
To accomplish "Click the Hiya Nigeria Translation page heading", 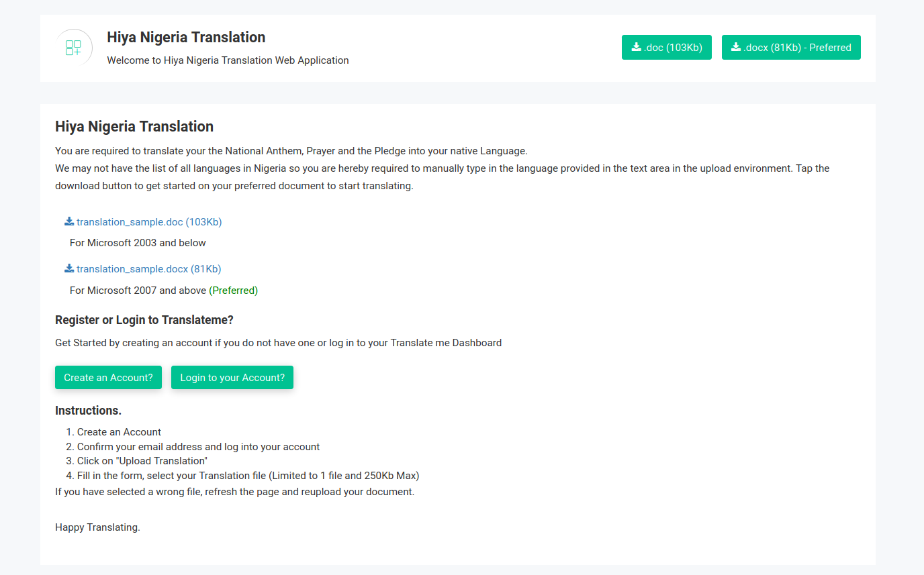I will [x=134, y=126].
